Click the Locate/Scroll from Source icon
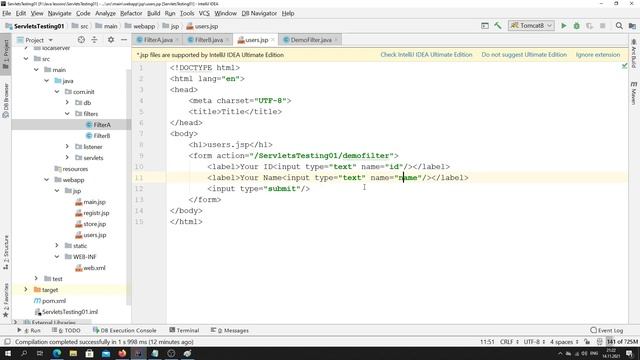Image resolution: width=640 pixels, height=360 pixels. tap(81, 40)
